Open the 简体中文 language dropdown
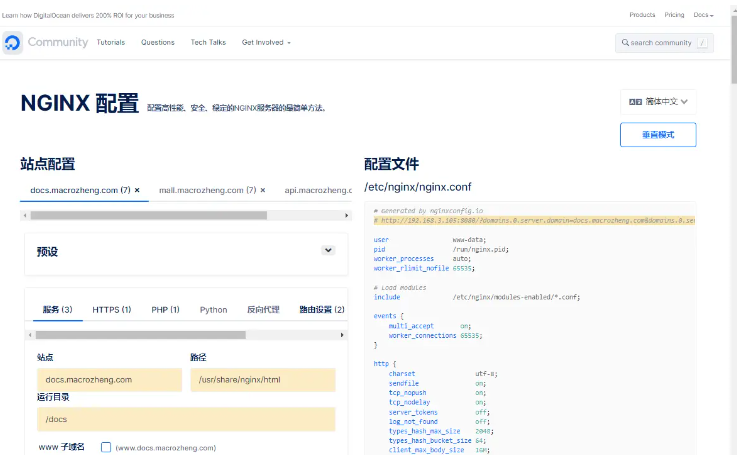 [658, 102]
